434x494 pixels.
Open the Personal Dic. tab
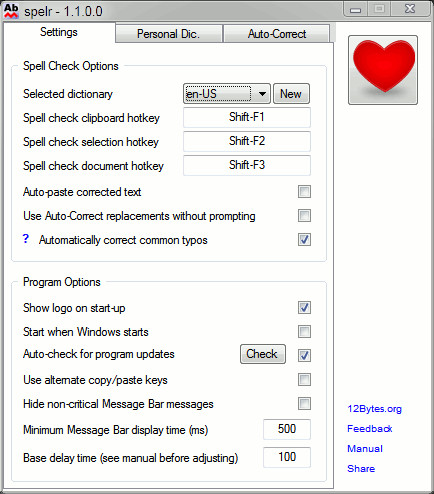tap(169, 34)
